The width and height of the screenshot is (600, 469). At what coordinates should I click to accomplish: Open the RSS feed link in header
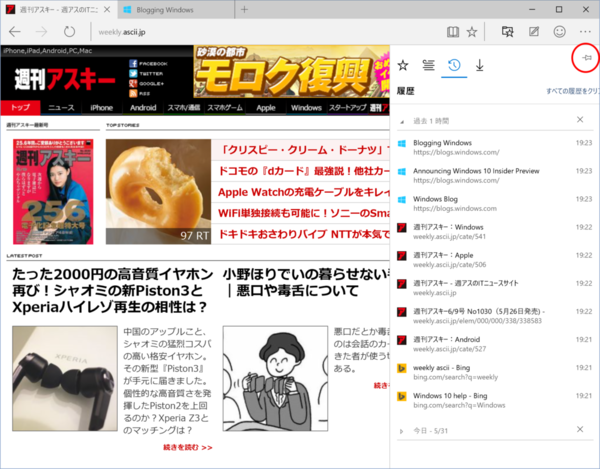[x=140, y=93]
